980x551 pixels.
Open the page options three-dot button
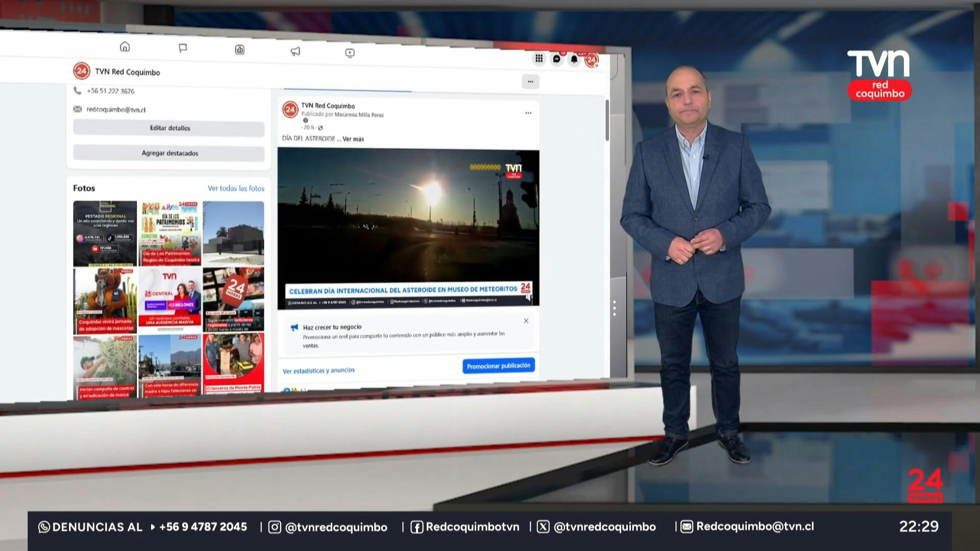[x=530, y=82]
